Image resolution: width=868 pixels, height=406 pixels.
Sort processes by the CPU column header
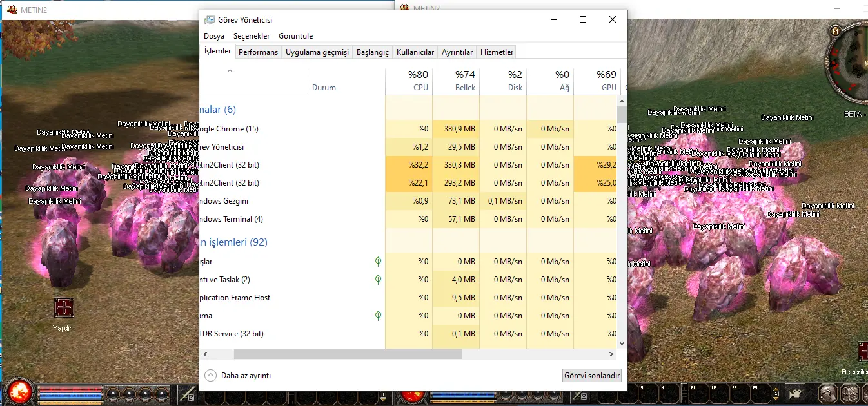(409, 81)
